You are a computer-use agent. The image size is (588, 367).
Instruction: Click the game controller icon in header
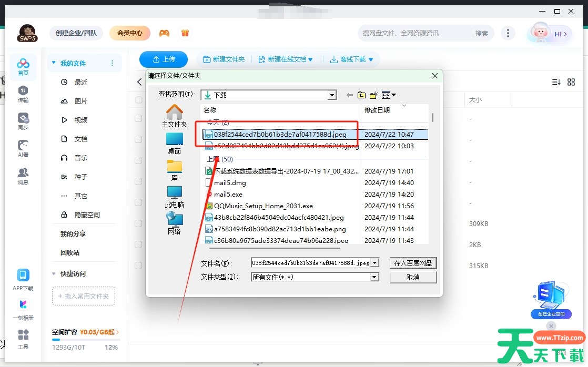165,33
